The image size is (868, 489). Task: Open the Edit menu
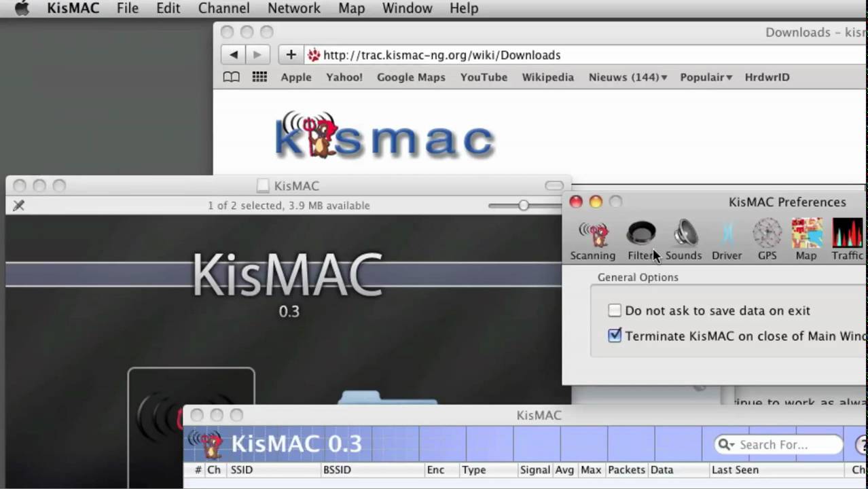point(168,8)
